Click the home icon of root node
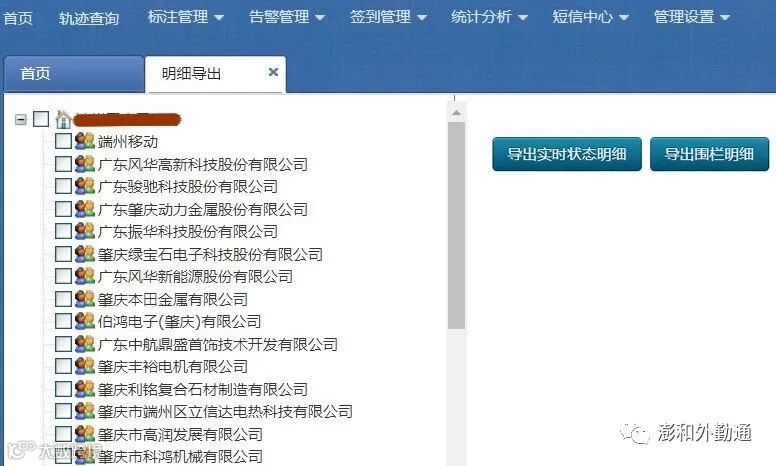The image size is (776, 466). click(x=63, y=119)
